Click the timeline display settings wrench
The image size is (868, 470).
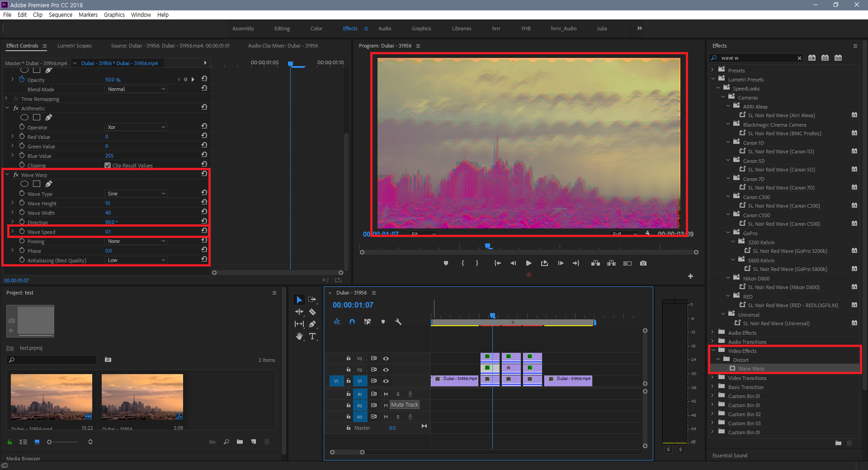(398, 322)
